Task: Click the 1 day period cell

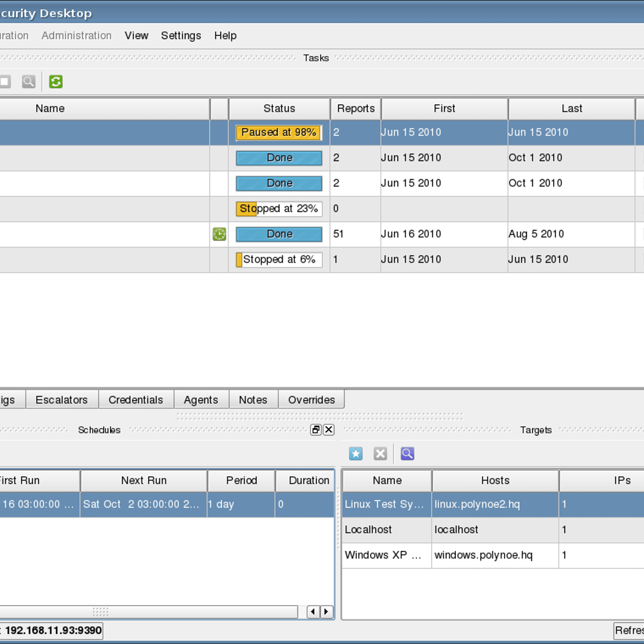Action: 241,504
